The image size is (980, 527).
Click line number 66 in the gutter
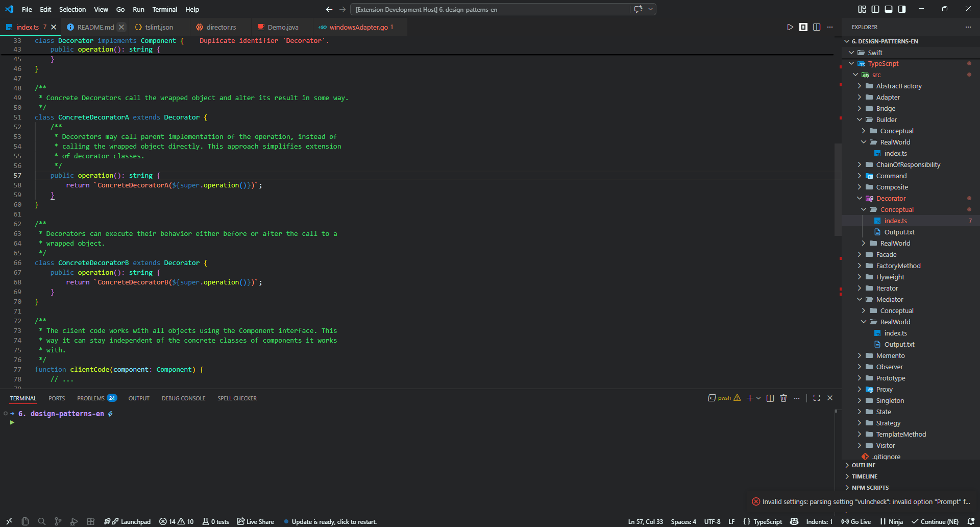click(x=17, y=262)
